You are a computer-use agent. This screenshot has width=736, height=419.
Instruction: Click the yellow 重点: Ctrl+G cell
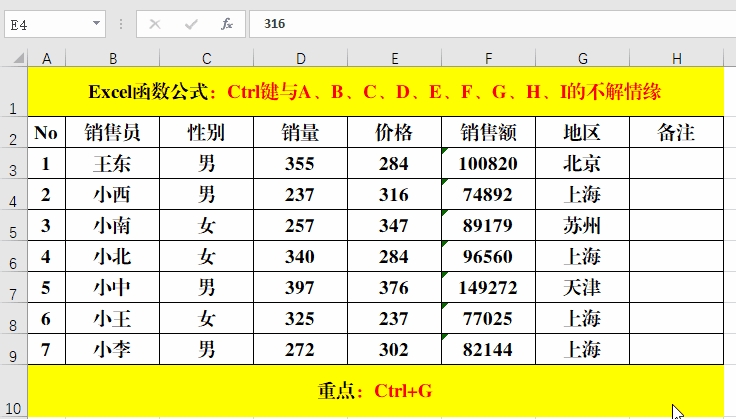pyautogui.click(x=376, y=391)
